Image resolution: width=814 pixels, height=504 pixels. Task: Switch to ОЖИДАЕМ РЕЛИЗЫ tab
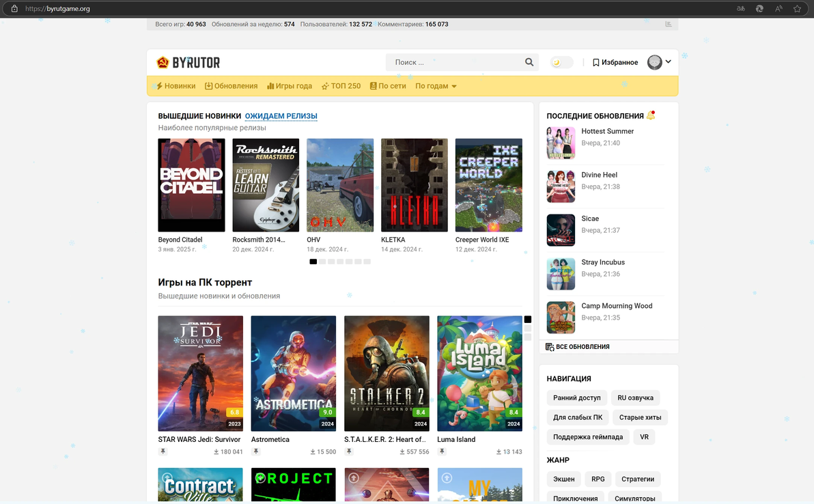tap(281, 116)
